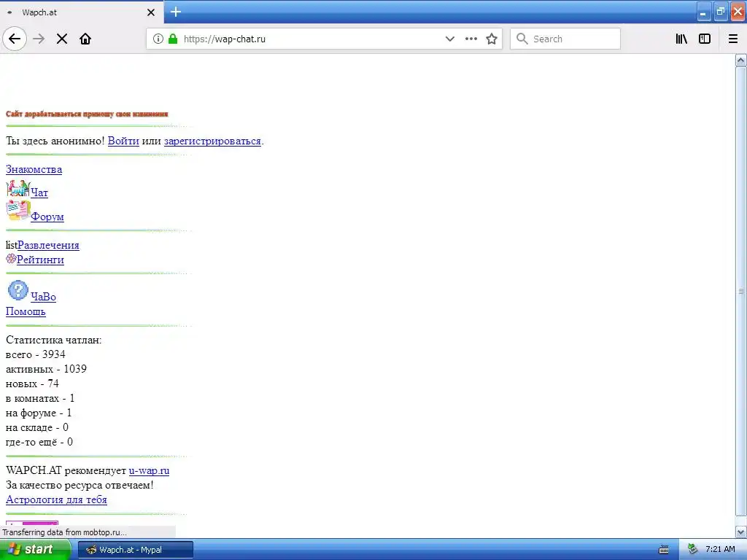Click the statistic 'активных - 1039'

click(46, 369)
